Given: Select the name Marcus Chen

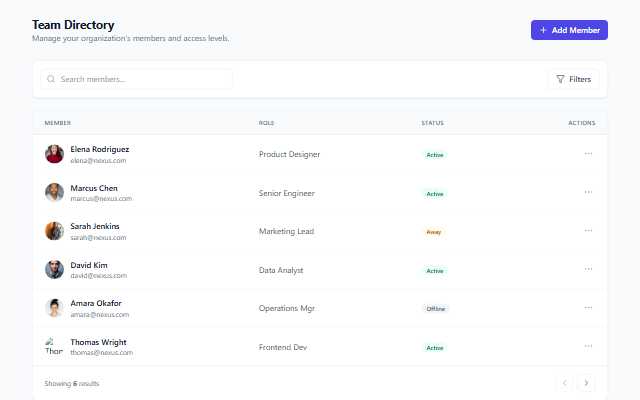Looking at the screenshot, I should pos(94,188).
